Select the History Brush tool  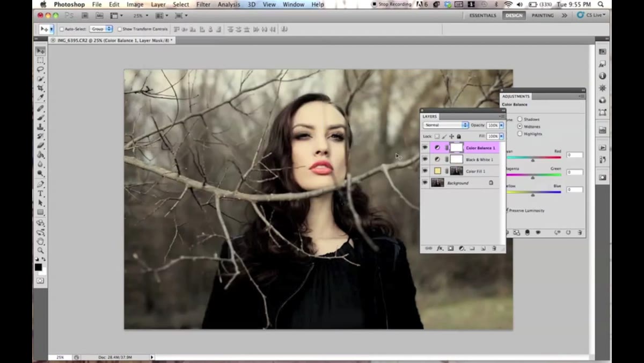pyautogui.click(x=40, y=136)
